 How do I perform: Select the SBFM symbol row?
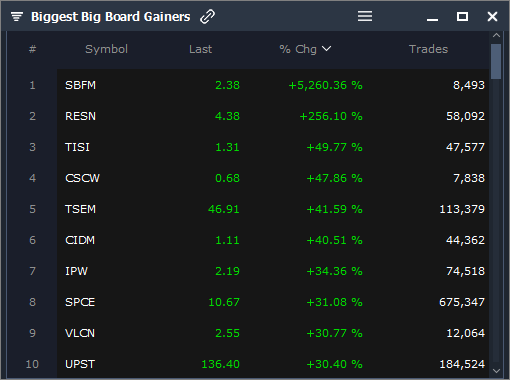click(x=273, y=85)
